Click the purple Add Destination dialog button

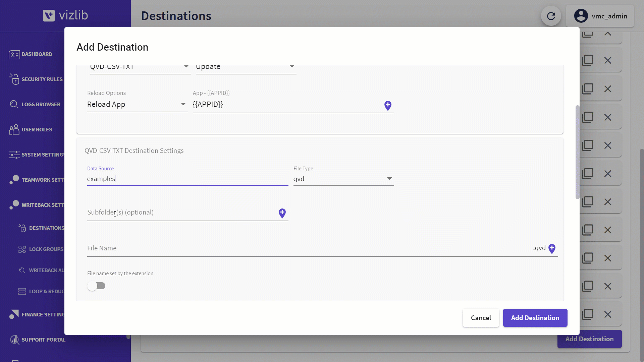[x=535, y=318]
